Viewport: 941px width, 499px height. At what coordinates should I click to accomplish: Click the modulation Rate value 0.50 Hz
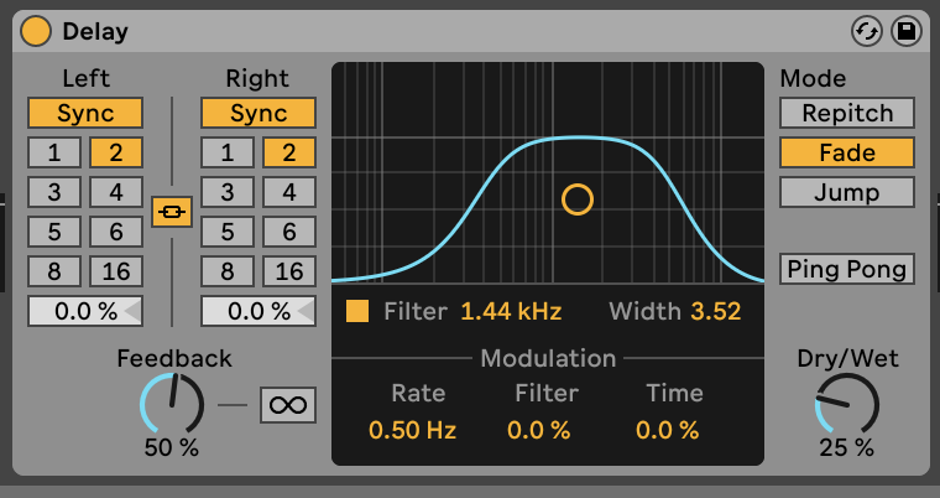click(412, 430)
